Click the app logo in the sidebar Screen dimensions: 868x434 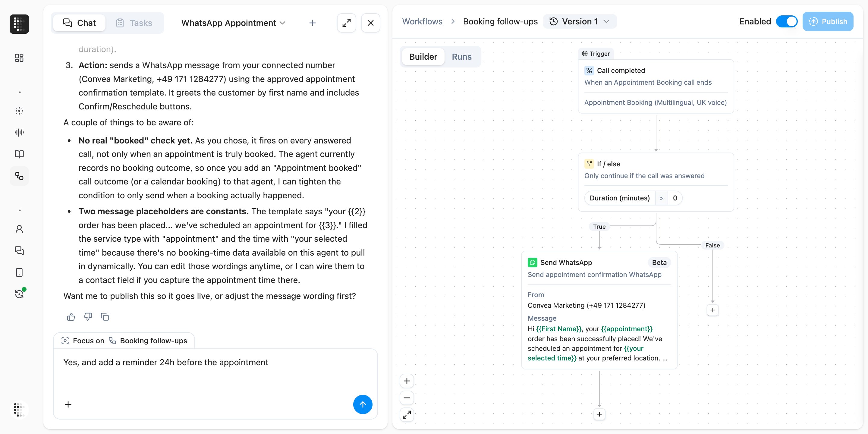point(19,24)
